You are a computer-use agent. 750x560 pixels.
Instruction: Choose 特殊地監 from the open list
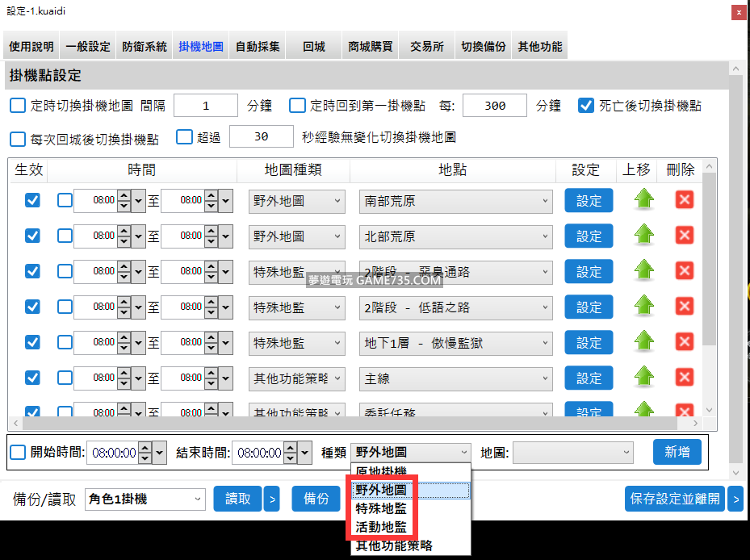pyautogui.click(x=381, y=508)
